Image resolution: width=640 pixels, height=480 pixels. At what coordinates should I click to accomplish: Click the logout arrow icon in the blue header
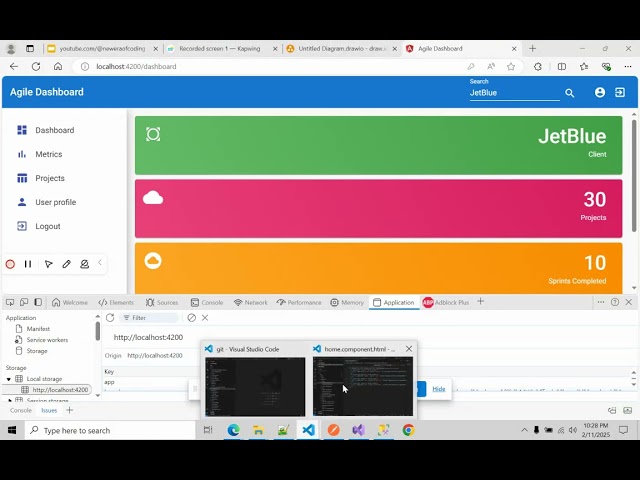620,92
